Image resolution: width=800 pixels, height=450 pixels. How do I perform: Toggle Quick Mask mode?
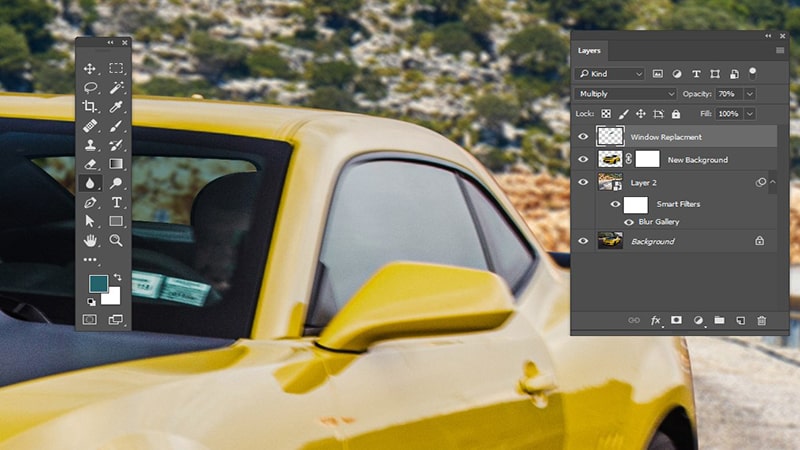click(x=89, y=320)
